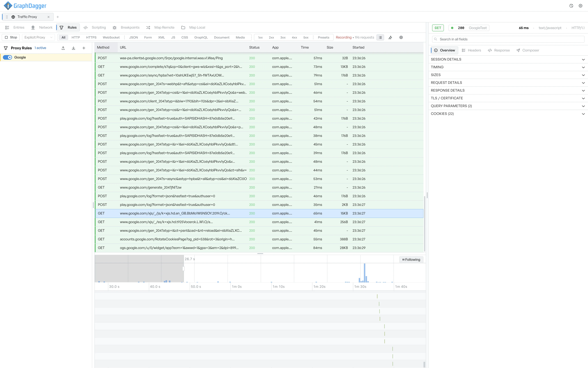Open the Overview detail tab
The width and height of the screenshot is (588, 368).
[445, 50]
